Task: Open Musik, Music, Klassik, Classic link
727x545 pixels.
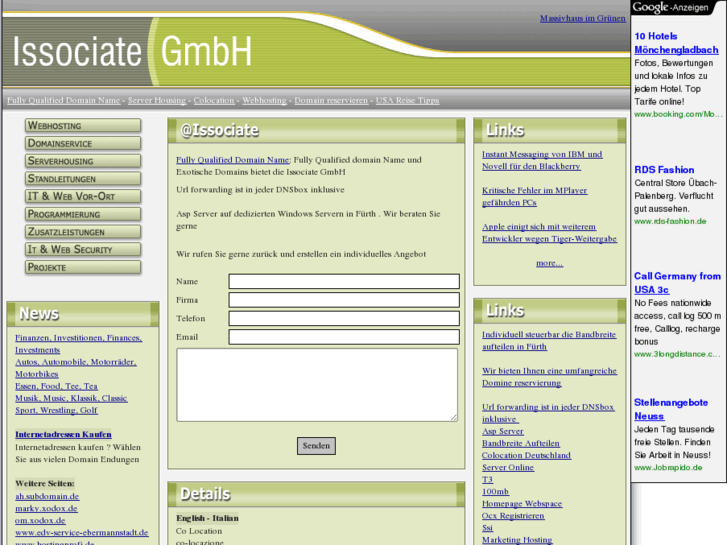Action: point(71,398)
